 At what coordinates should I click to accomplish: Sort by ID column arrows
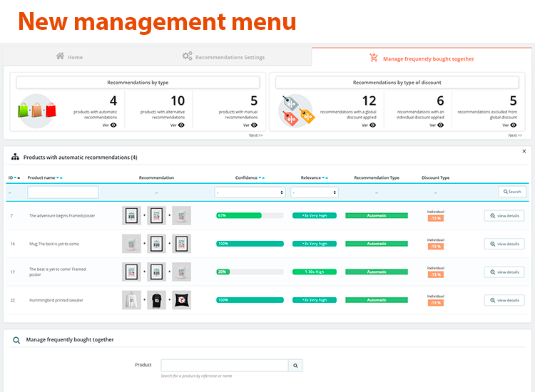[16, 177]
